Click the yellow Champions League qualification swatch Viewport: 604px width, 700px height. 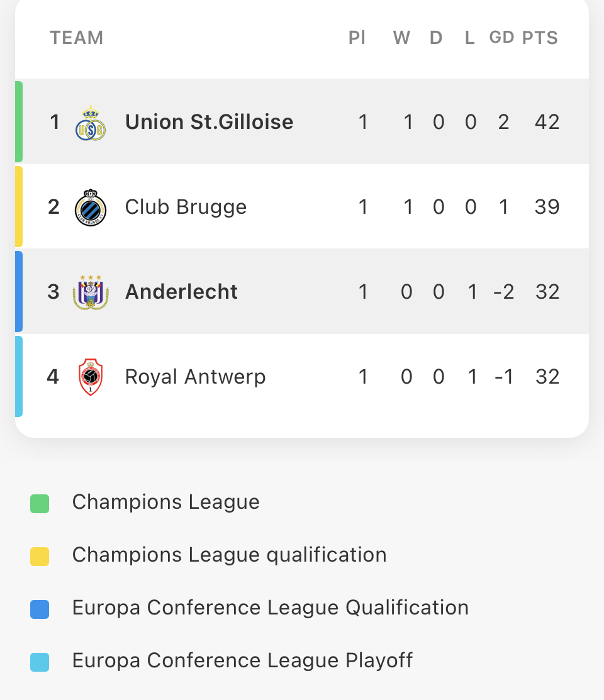coord(40,556)
